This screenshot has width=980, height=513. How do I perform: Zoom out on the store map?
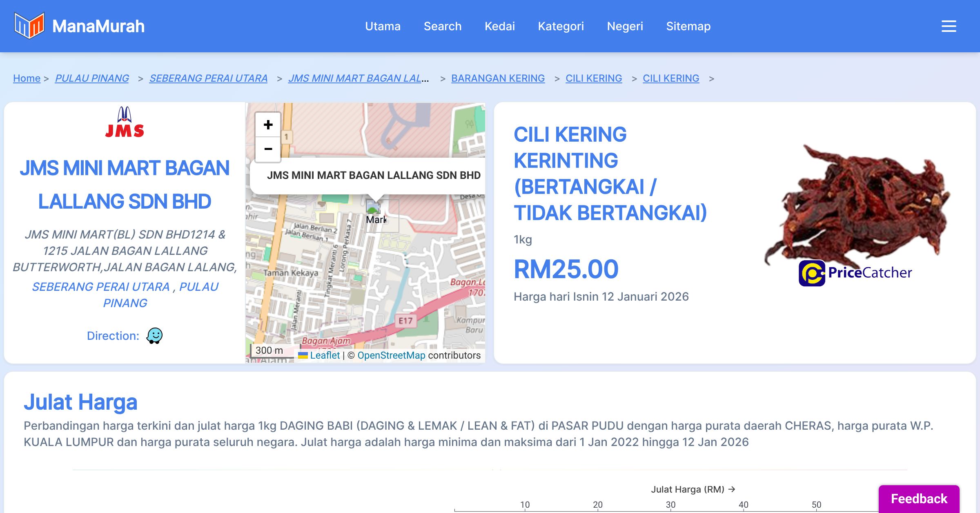click(268, 149)
